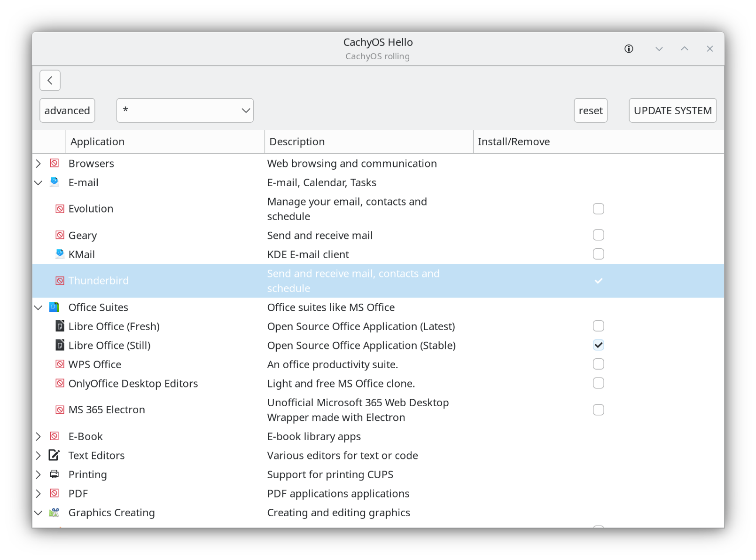The image size is (756, 560).
Task: Click the Evolution app icon
Action: pyautogui.click(x=60, y=209)
